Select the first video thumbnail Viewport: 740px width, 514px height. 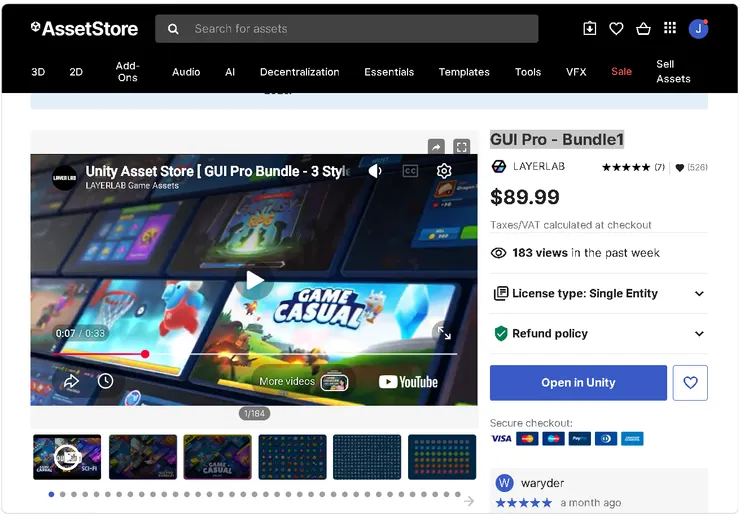click(67, 457)
